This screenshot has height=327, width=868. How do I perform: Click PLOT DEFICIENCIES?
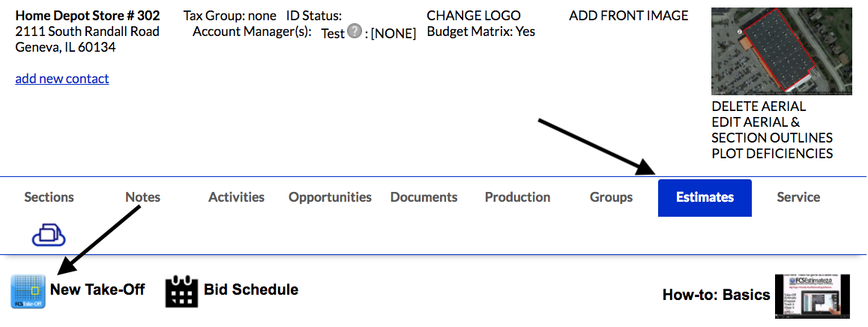pos(772,154)
